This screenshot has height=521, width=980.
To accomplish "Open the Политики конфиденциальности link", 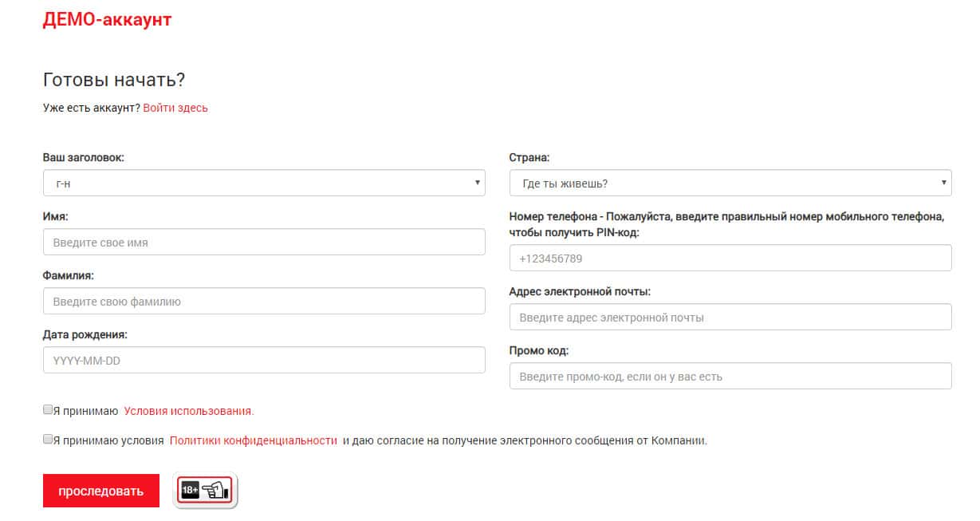I will tap(254, 440).
